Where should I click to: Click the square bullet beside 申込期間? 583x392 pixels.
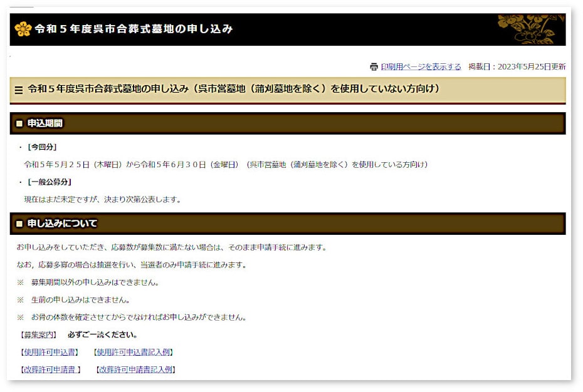pos(19,123)
